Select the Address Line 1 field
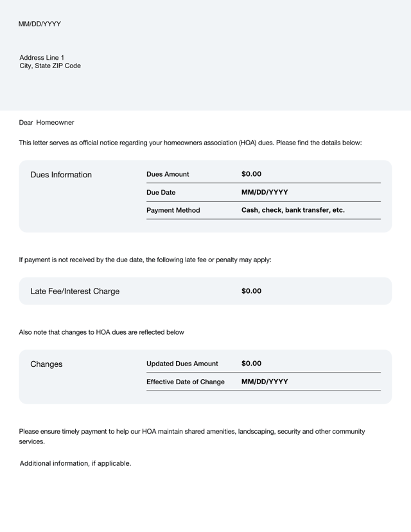This screenshot has height=532, width=411. pyautogui.click(x=42, y=58)
